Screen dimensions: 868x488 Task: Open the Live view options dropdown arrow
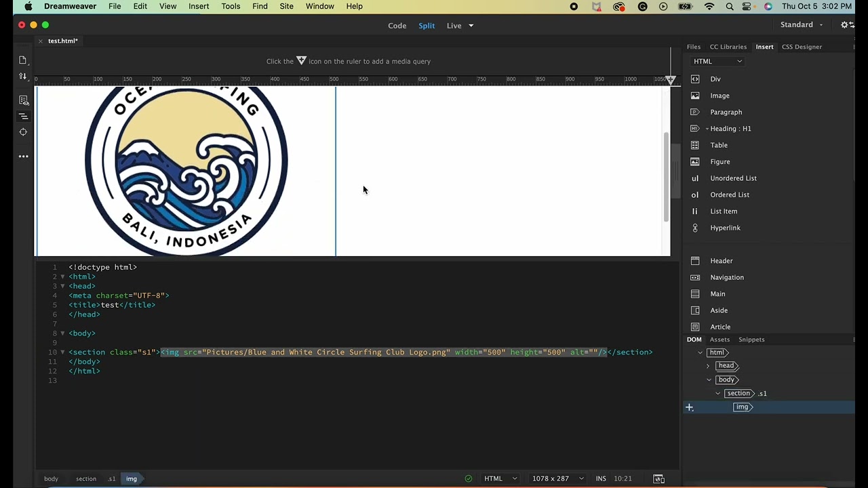point(471,26)
